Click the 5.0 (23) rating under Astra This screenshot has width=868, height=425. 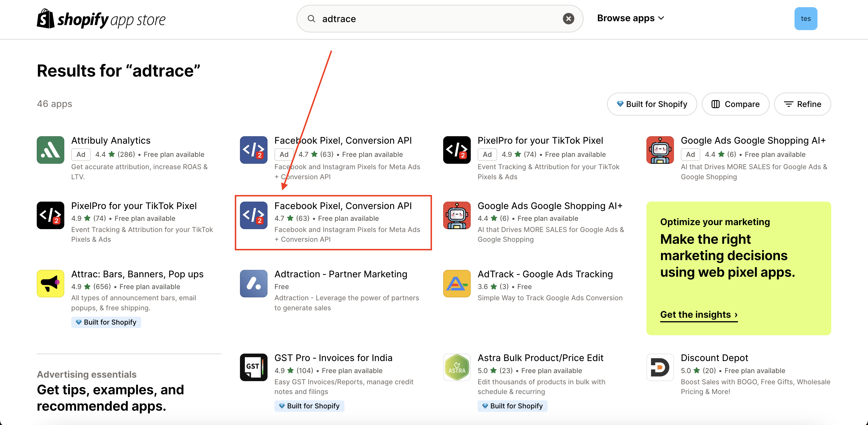tap(495, 371)
